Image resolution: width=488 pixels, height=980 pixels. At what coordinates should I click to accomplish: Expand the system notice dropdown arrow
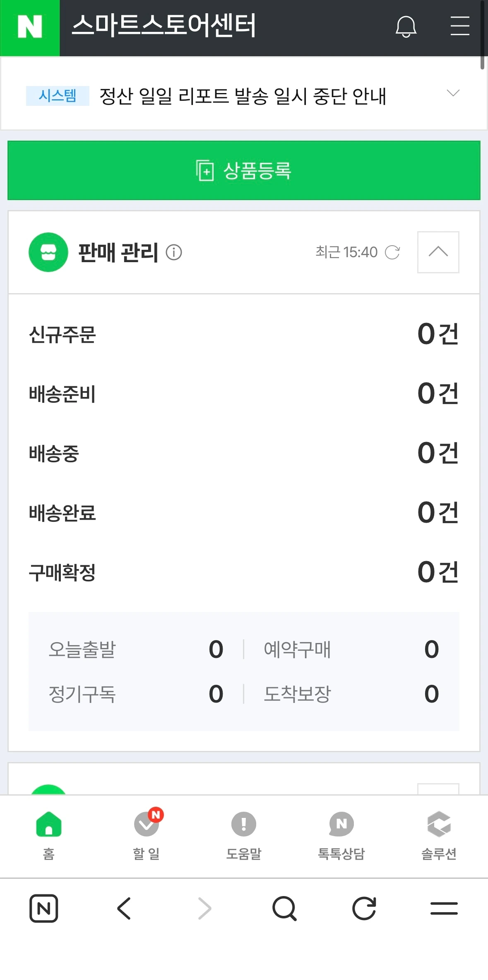(453, 93)
